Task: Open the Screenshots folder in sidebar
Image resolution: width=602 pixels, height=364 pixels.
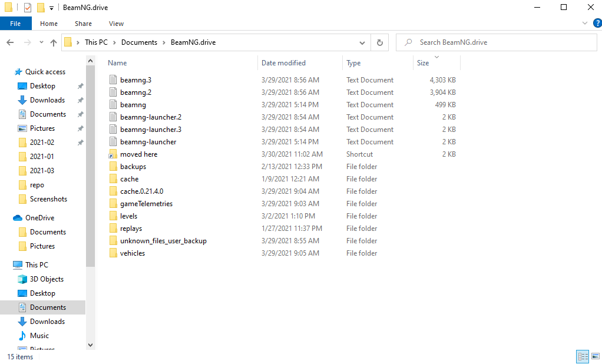Action: pyautogui.click(x=48, y=199)
